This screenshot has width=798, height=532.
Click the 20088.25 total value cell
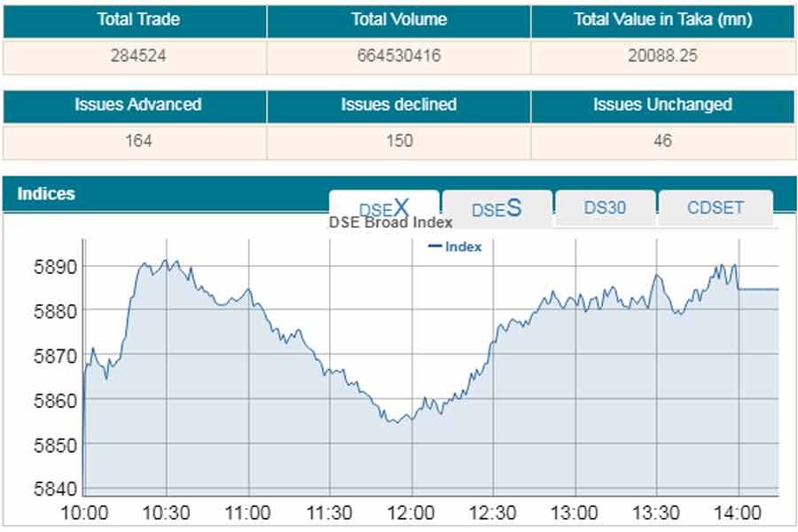pyautogui.click(x=661, y=56)
